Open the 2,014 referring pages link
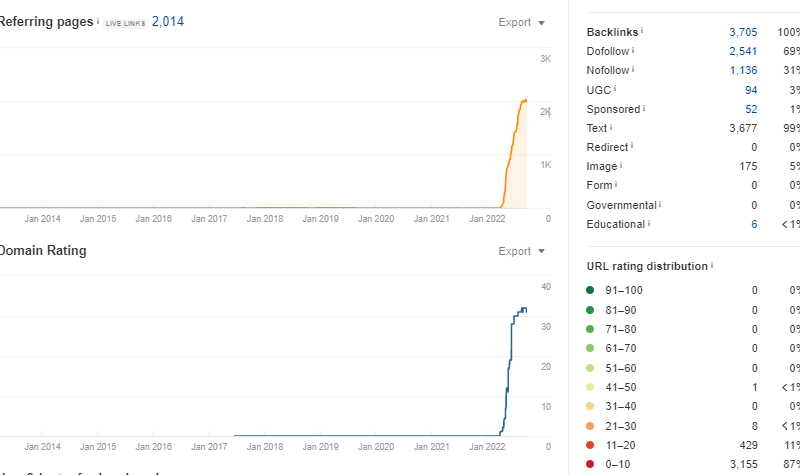The height and width of the screenshot is (475, 800). pos(167,21)
